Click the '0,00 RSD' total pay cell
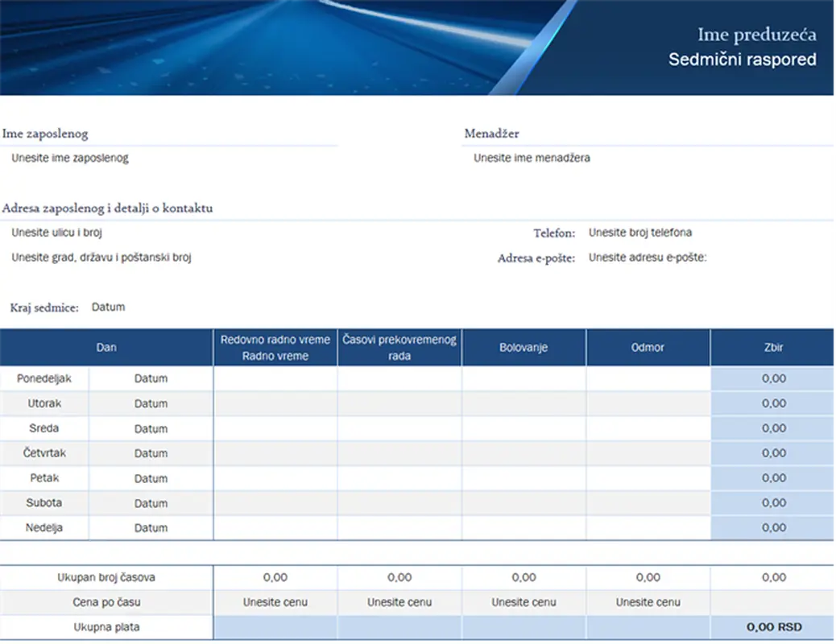 (x=773, y=627)
